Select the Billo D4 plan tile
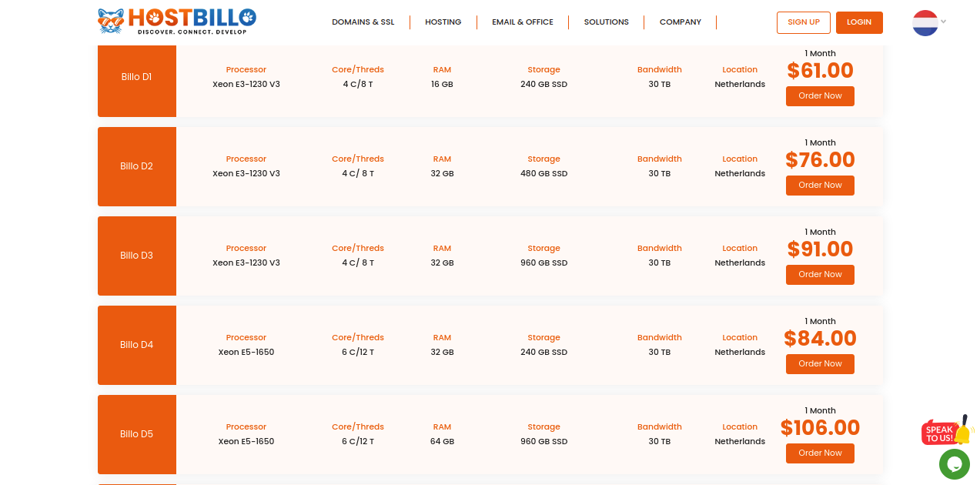 coord(137,345)
